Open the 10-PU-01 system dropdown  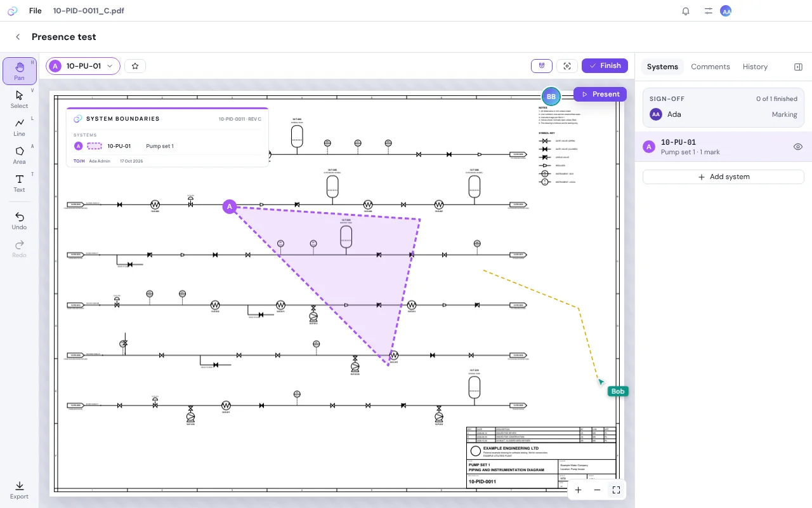[83, 66]
